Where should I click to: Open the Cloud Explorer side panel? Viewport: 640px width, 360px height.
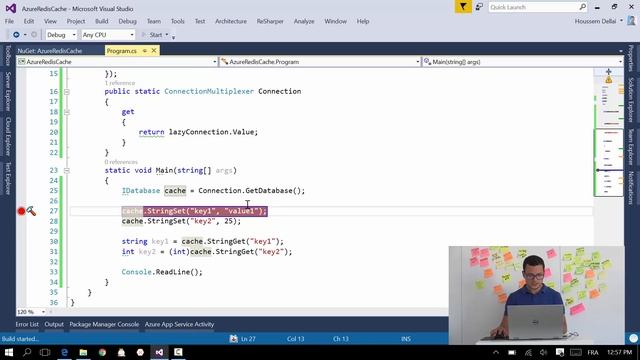click(7, 137)
